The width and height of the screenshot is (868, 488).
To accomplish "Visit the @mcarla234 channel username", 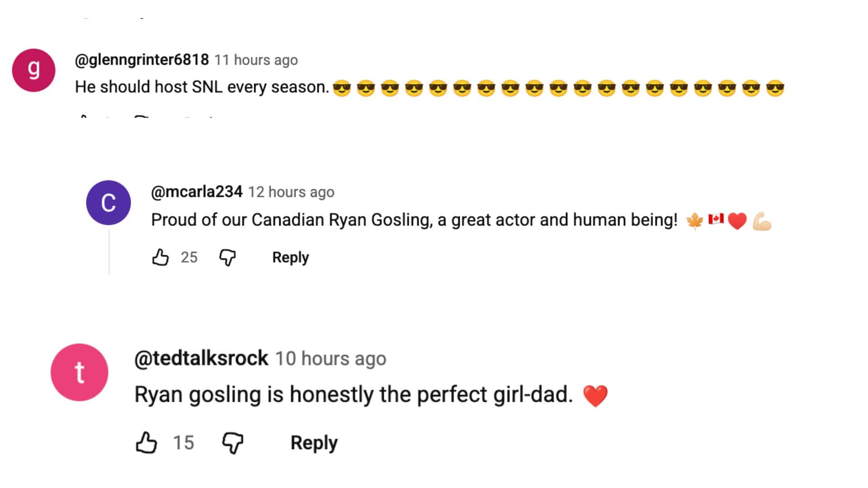I will [x=197, y=192].
